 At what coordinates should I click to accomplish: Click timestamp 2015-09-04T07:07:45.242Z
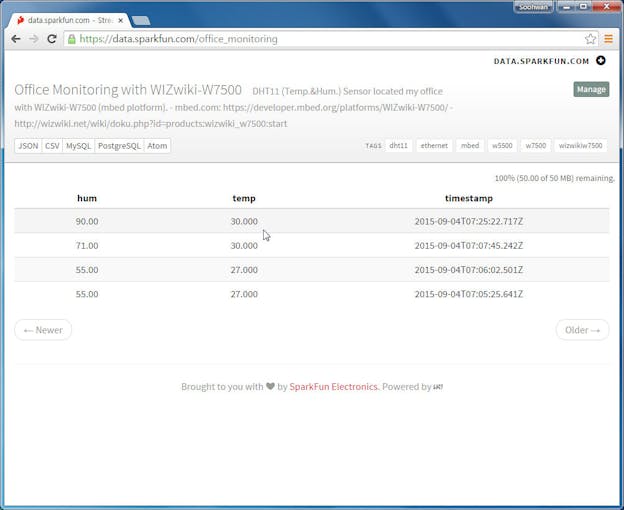(x=469, y=245)
